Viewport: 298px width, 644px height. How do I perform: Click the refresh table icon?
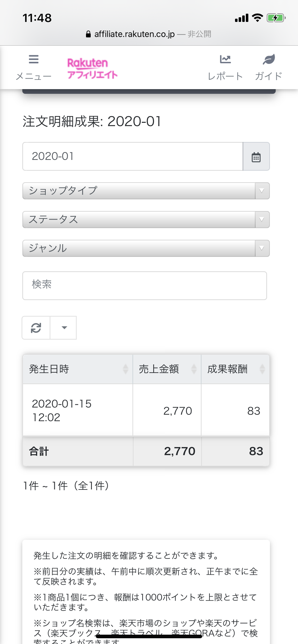point(36,328)
